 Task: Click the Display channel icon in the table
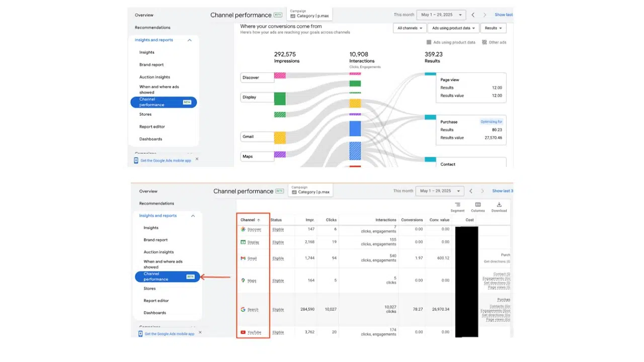243,242
